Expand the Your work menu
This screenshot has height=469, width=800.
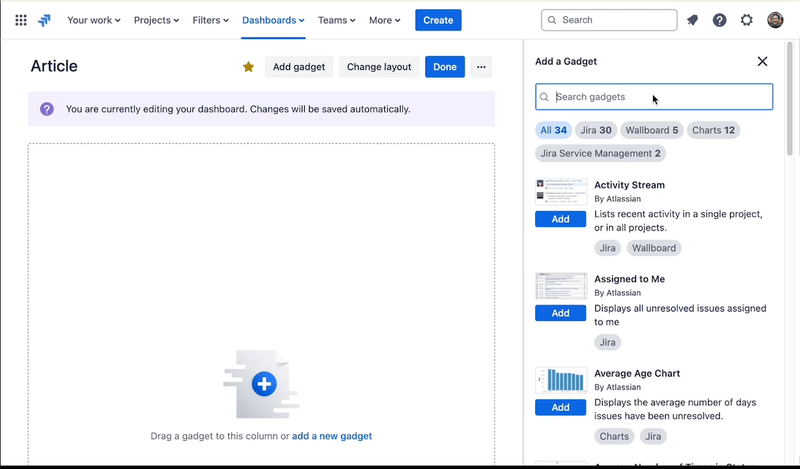click(x=94, y=20)
